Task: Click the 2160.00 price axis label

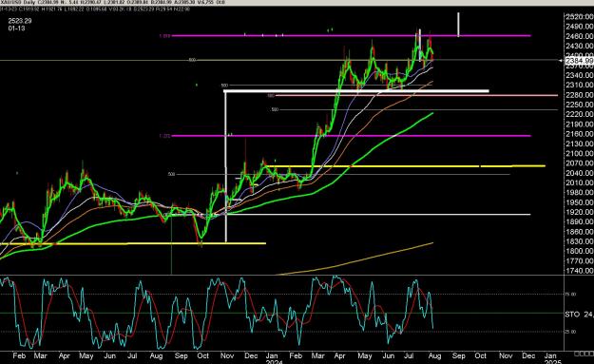Action: click(x=579, y=134)
